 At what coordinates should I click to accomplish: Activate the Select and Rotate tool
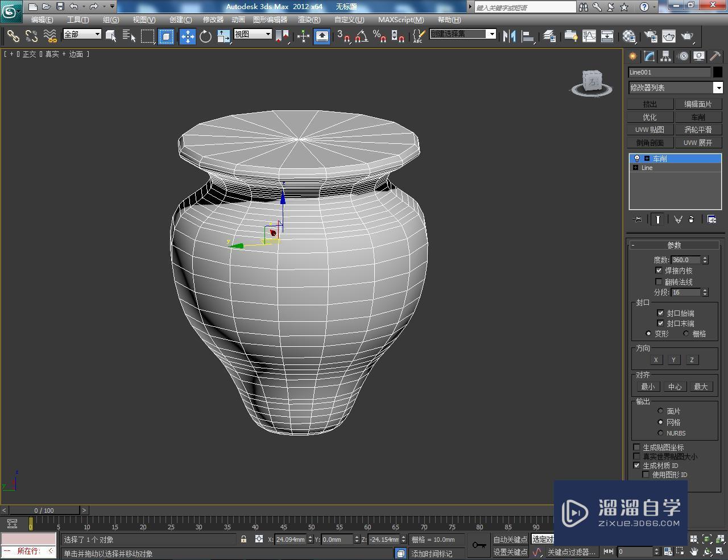[x=205, y=36]
